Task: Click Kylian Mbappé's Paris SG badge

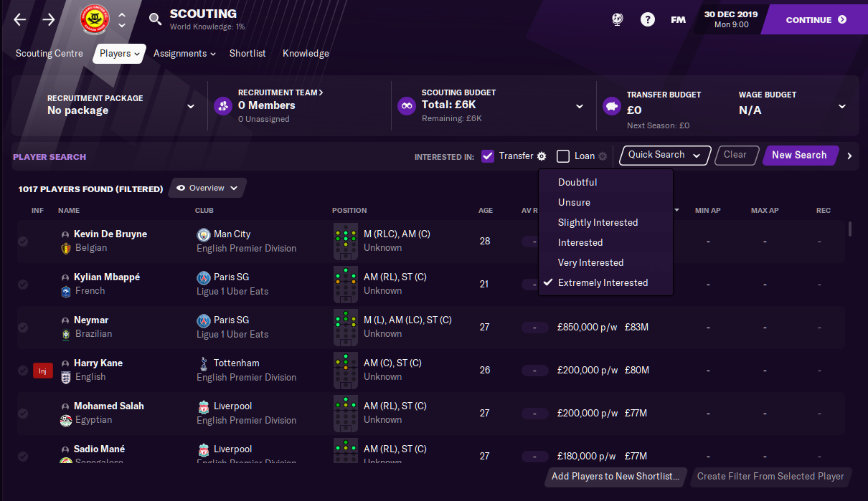Action: pos(204,277)
